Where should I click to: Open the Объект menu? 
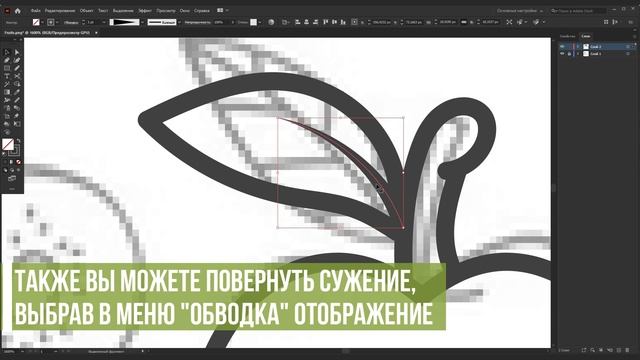click(x=87, y=11)
